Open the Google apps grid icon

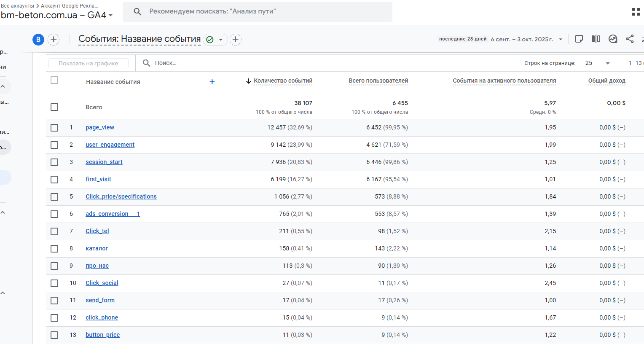click(x=636, y=12)
